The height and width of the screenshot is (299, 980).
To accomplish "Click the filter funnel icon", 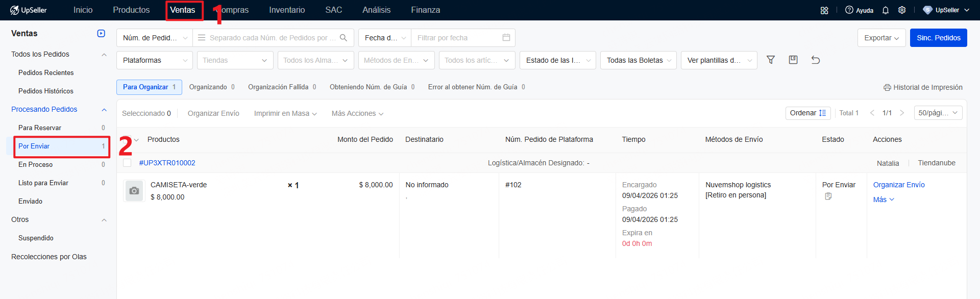I will pyautogui.click(x=771, y=60).
